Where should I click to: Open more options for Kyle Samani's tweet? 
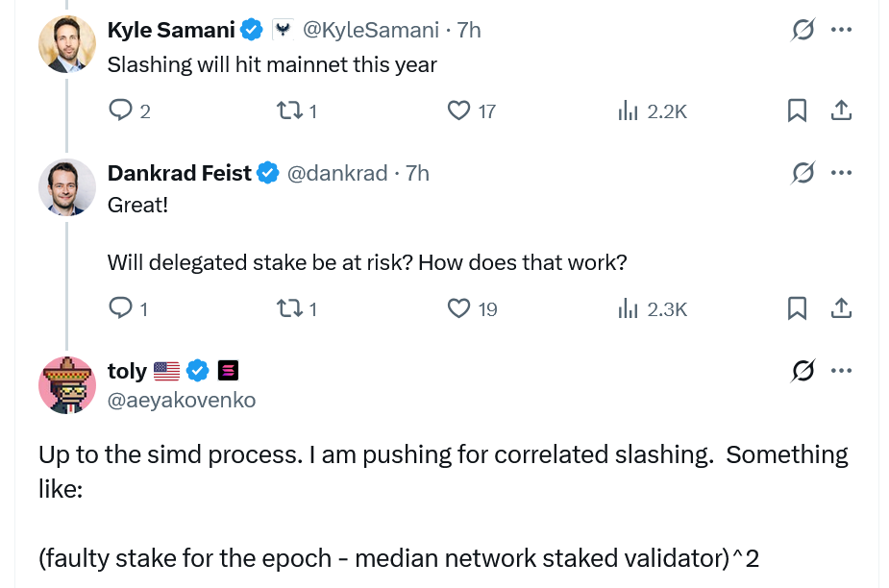(841, 30)
